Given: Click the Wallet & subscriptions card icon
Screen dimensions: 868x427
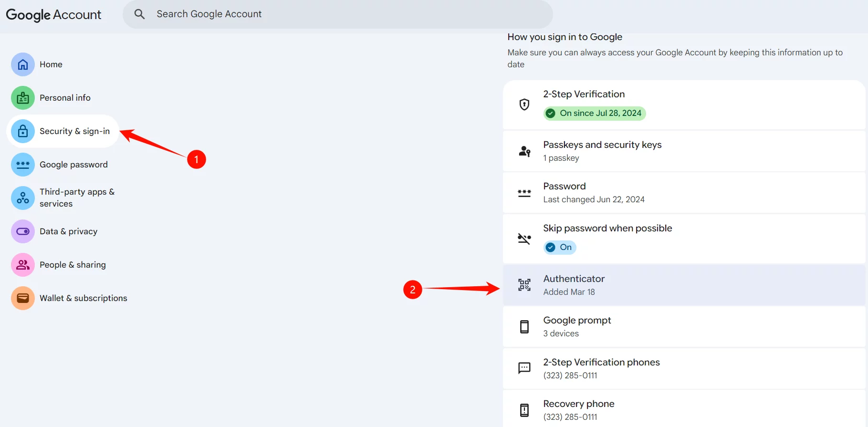Looking at the screenshot, I should pyautogui.click(x=23, y=298).
